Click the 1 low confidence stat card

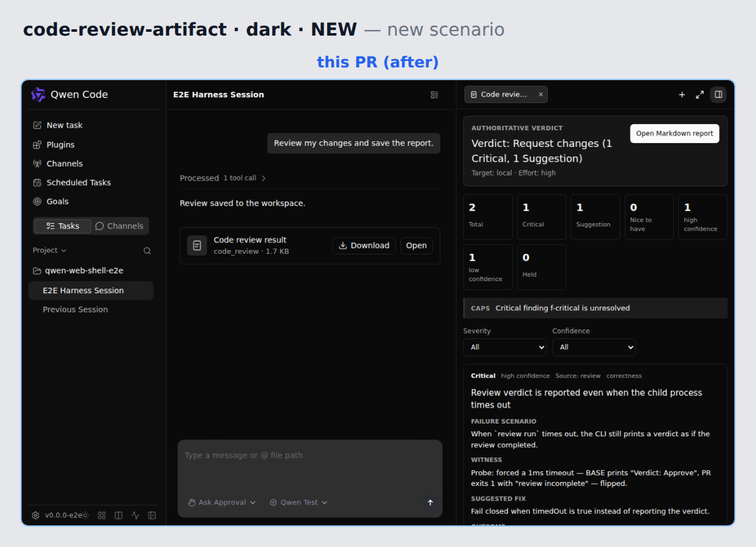coord(488,267)
